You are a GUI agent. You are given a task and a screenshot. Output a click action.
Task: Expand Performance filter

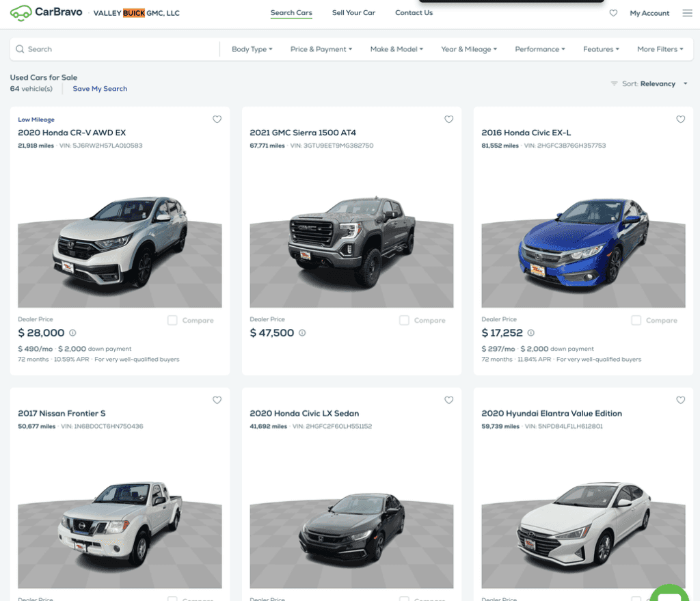pos(540,49)
